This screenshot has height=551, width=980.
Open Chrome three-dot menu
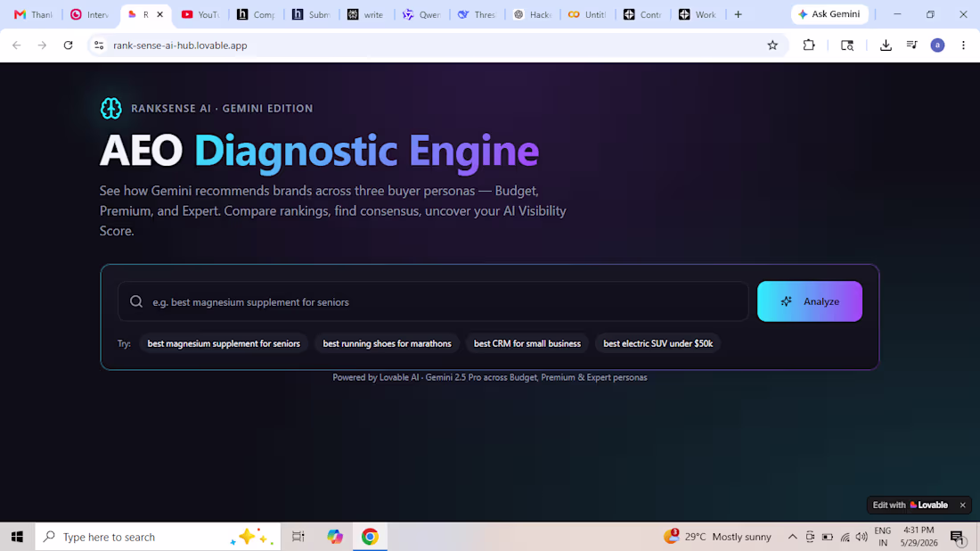pyautogui.click(x=963, y=45)
